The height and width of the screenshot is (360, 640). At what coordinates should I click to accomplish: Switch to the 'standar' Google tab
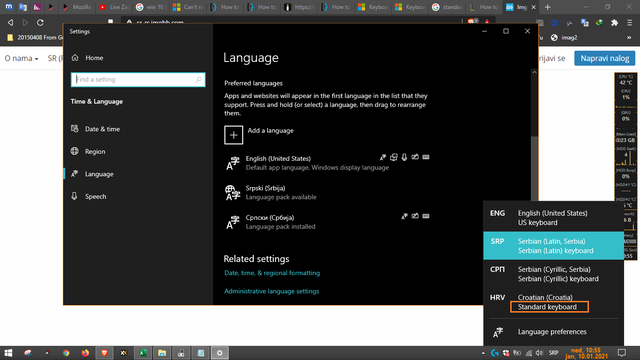pos(447,7)
